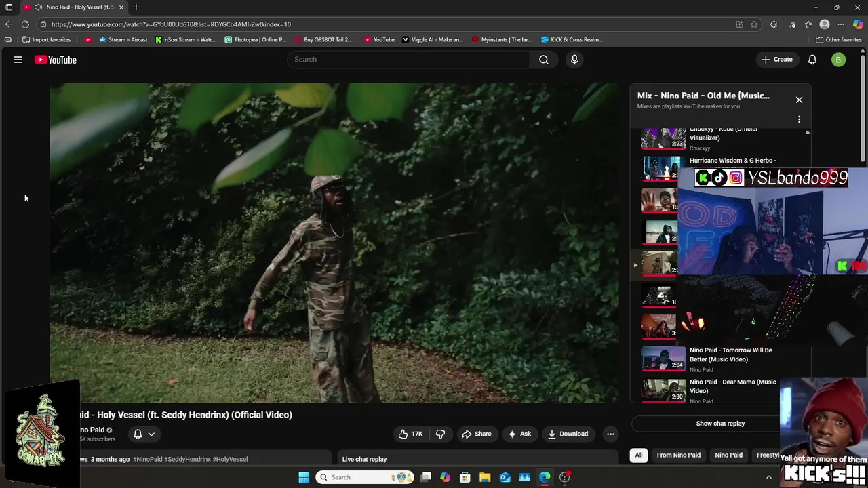
Task: Open Edge settings and more menu
Action: pyautogui.click(x=841, y=24)
